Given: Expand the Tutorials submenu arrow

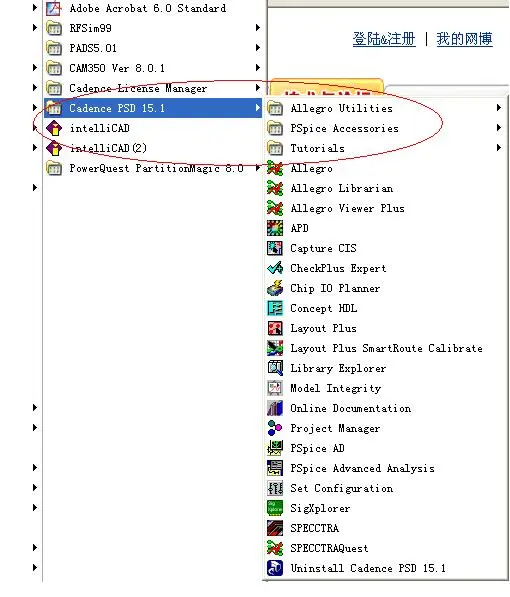Looking at the screenshot, I should coord(499,148).
